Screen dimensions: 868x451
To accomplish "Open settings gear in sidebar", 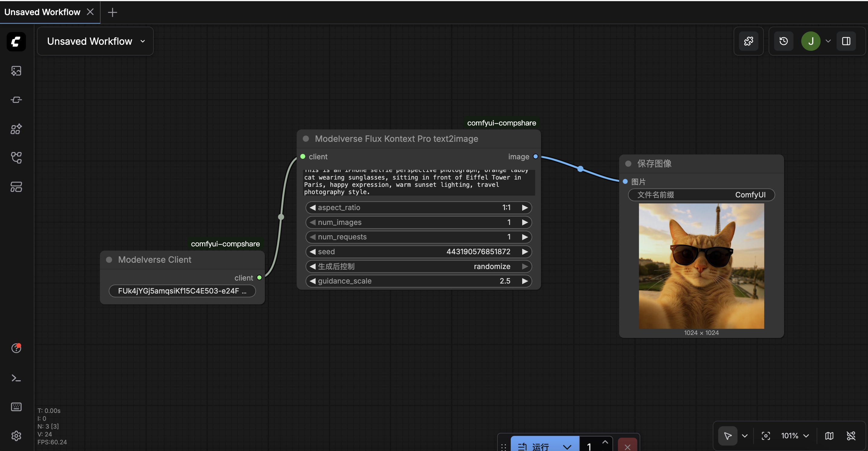I will tap(16, 436).
